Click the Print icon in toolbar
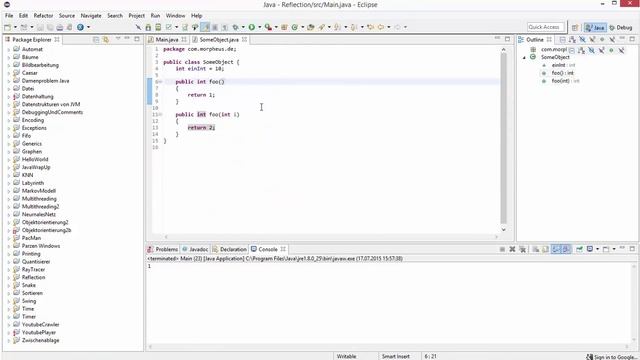Image resolution: width=640 pixels, height=360 pixels. 60,27
